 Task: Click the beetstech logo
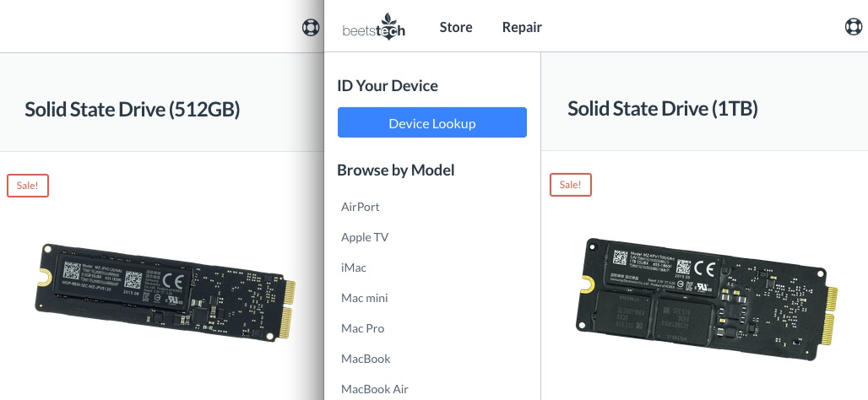(x=374, y=26)
